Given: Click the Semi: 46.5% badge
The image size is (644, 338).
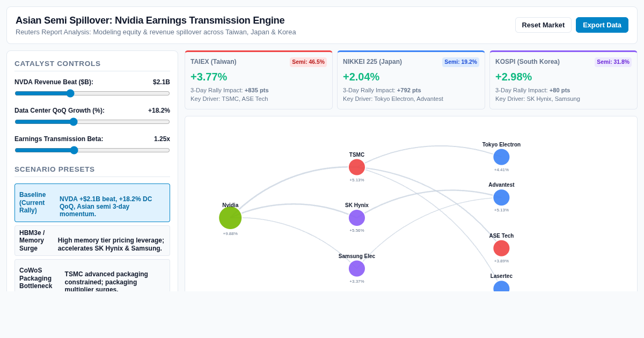Looking at the screenshot, I should pyautogui.click(x=308, y=62).
